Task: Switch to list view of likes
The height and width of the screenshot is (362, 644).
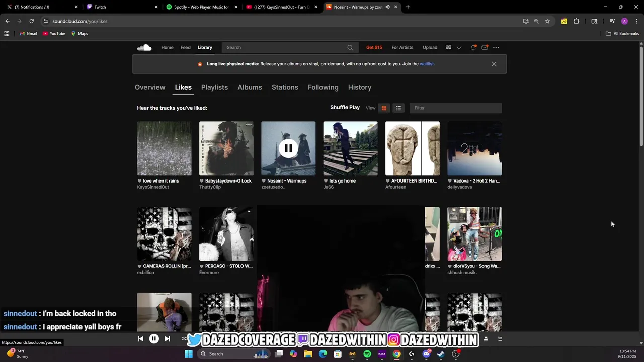Action: tap(398, 108)
